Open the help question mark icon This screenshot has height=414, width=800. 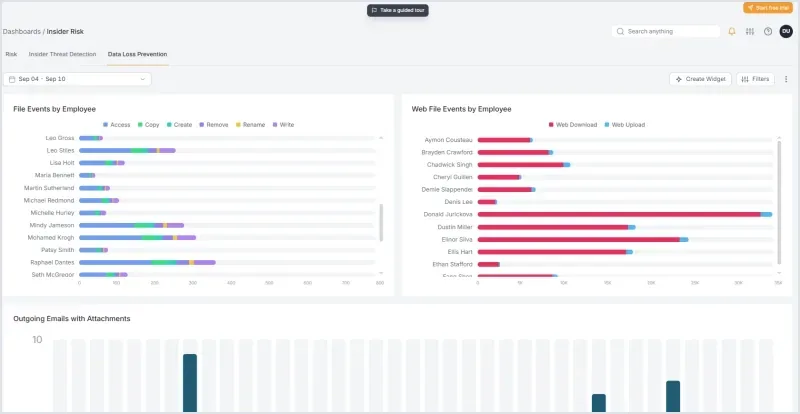tap(768, 31)
